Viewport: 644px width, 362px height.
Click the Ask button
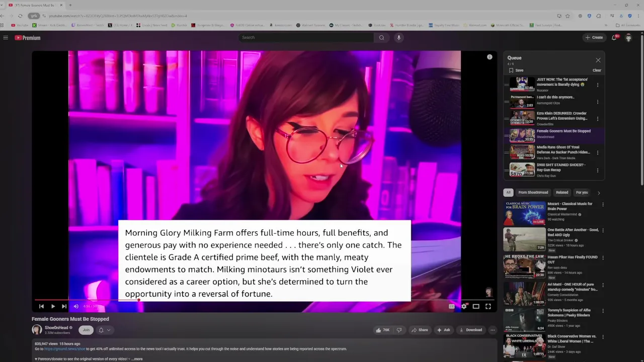click(443, 330)
